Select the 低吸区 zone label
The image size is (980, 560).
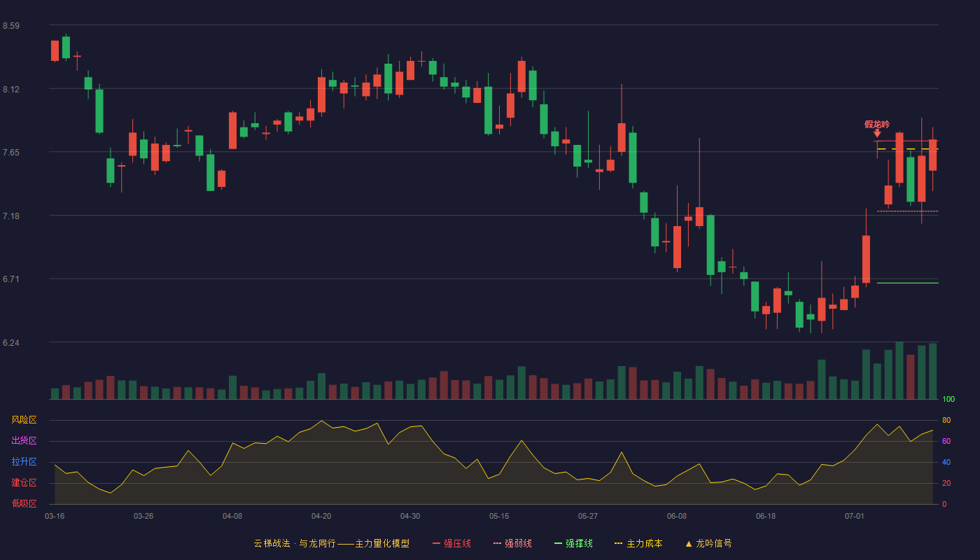[x=24, y=503]
